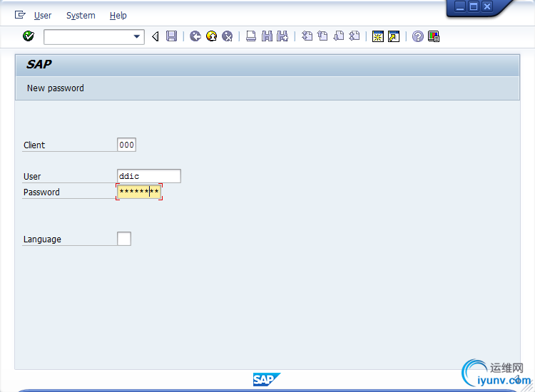Go to First Page icon
The height and width of the screenshot is (392, 535).
click(x=307, y=36)
